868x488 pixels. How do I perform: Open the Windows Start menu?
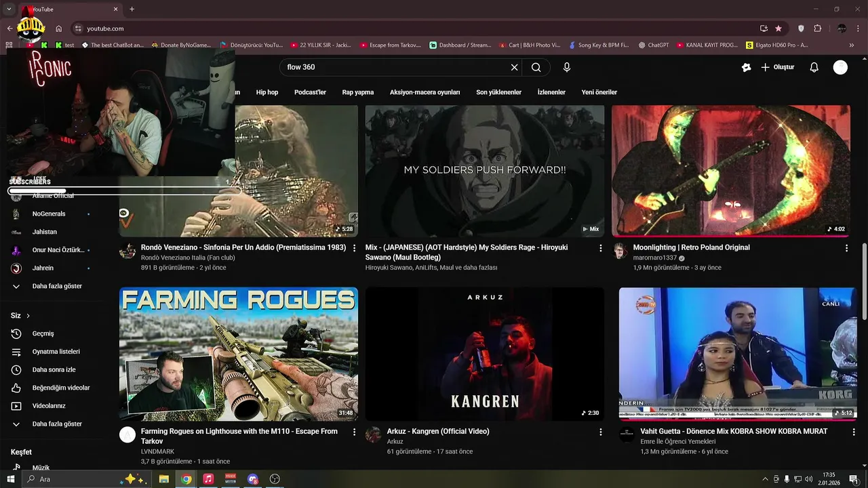click(x=11, y=479)
